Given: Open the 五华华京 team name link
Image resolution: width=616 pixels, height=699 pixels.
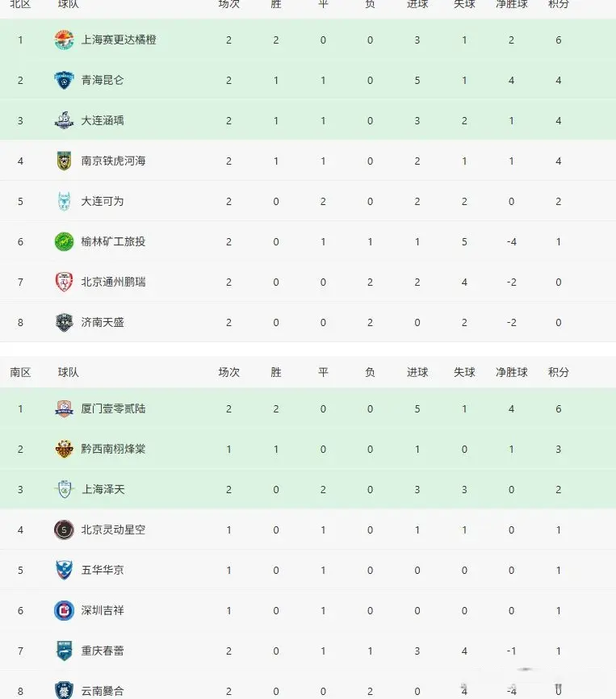Looking at the screenshot, I should tap(103, 570).
